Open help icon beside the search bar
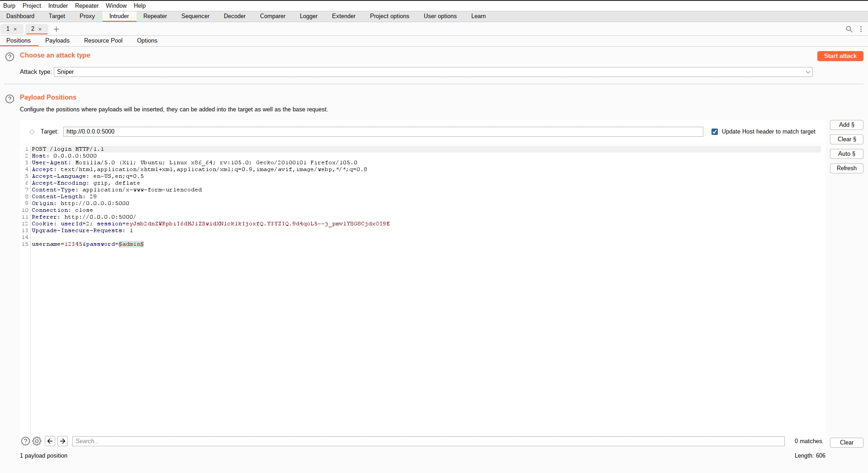Viewport: 868px width, 473px height. click(25, 441)
